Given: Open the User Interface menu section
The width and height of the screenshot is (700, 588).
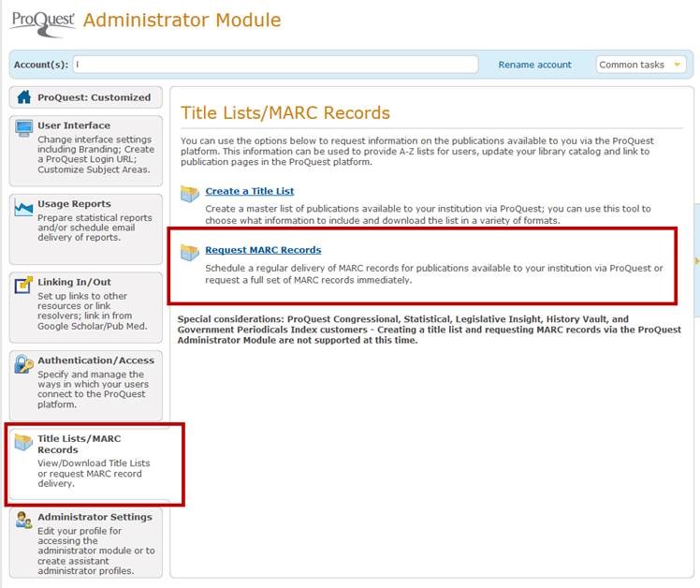Looking at the screenshot, I should pos(74,125).
